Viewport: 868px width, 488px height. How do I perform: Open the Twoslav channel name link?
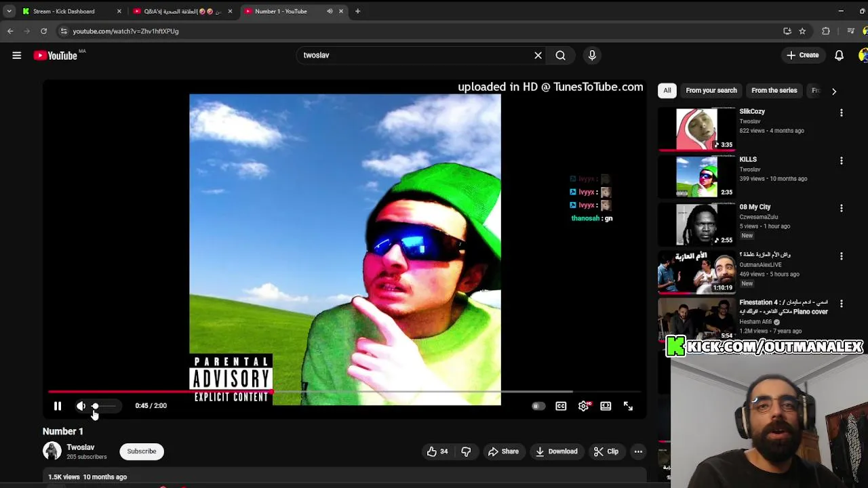point(81,447)
